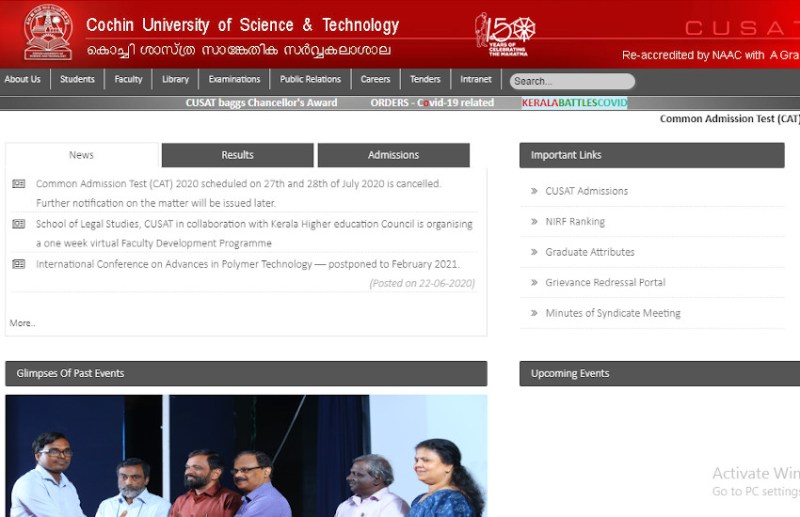Click the More.. link under news
The image size is (800, 517).
22,323
